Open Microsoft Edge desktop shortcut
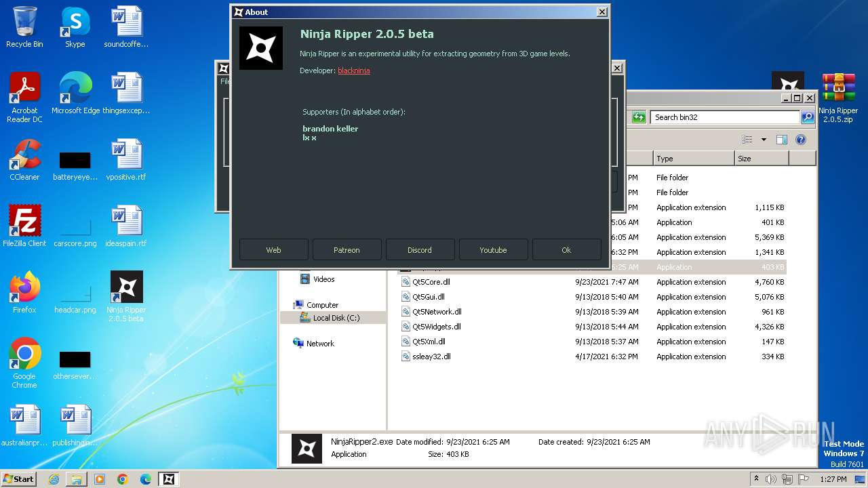 [x=75, y=94]
